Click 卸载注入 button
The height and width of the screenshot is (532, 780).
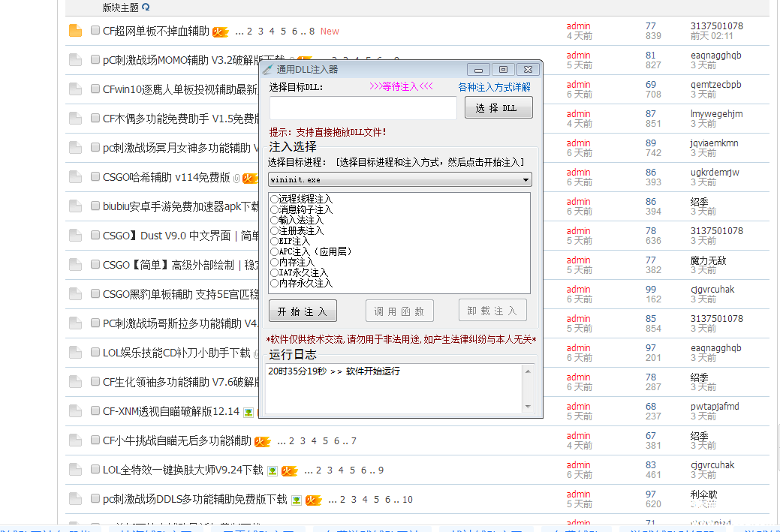click(x=492, y=311)
